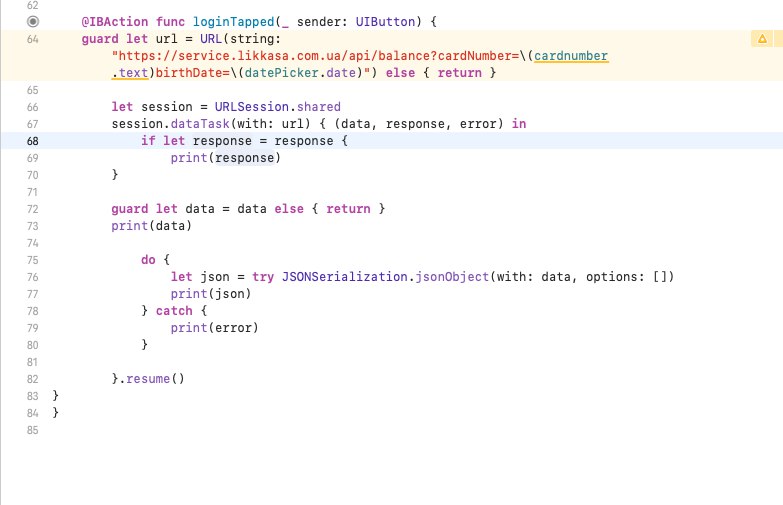
Task: Click 'guard let url' on line 64
Action: click(x=129, y=39)
